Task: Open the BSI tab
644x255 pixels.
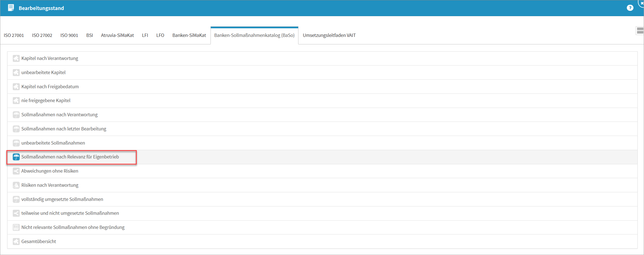Action: click(89, 36)
